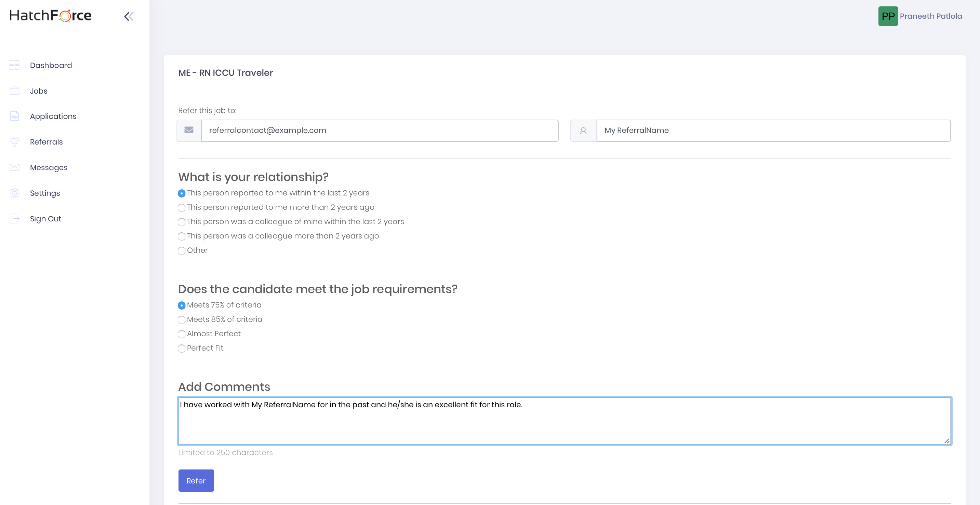Click the Messages envelope icon
980x505 pixels.
pos(14,167)
